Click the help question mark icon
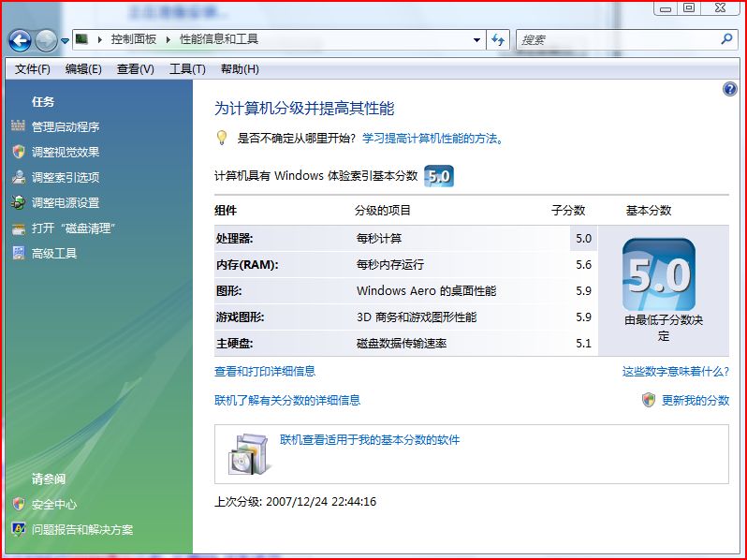 click(x=730, y=89)
